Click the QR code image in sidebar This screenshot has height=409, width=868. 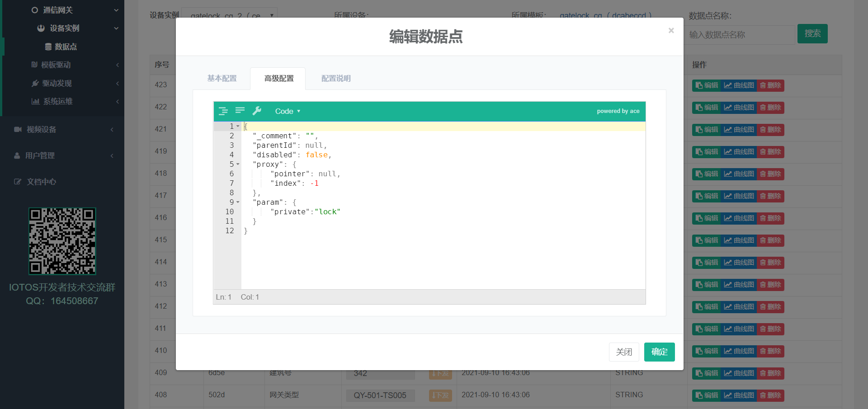[x=62, y=241]
